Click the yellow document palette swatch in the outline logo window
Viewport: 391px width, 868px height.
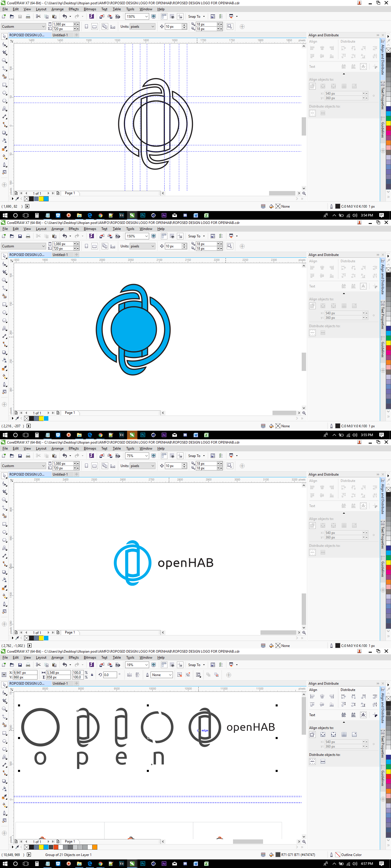[x=41, y=199]
